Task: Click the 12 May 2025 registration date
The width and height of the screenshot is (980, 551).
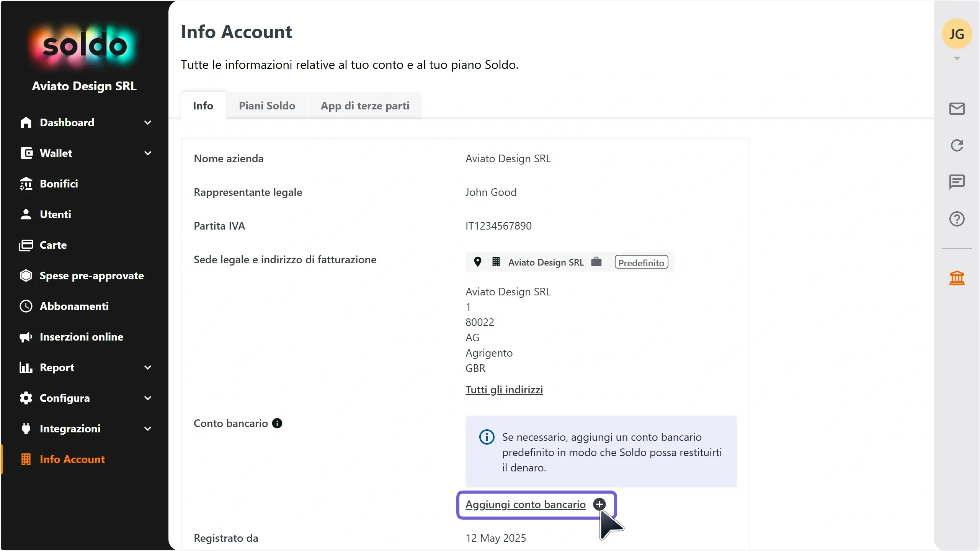Action: tap(496, 538)
